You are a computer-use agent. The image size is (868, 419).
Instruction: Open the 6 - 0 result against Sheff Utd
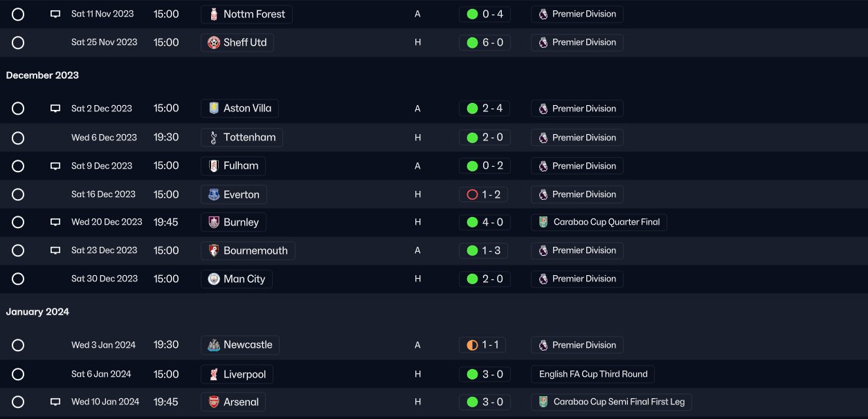click(485, 43)
